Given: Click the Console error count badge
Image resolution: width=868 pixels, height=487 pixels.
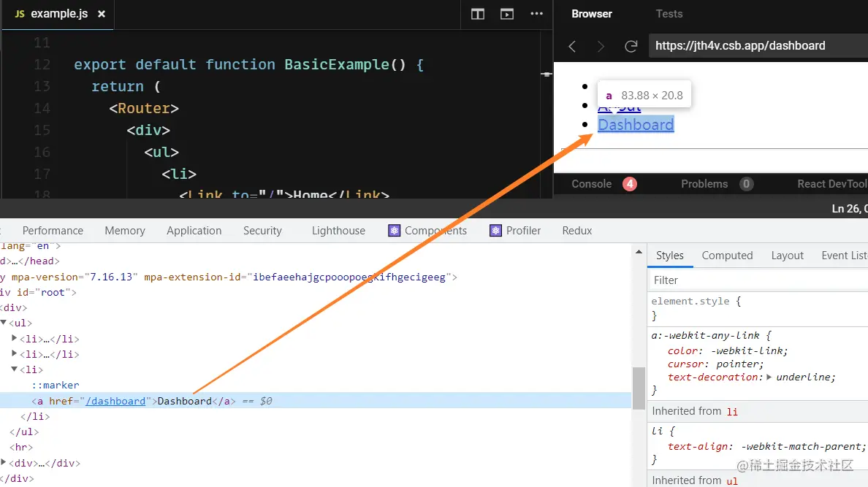Looking at the screenshot, I should (629, 184).
